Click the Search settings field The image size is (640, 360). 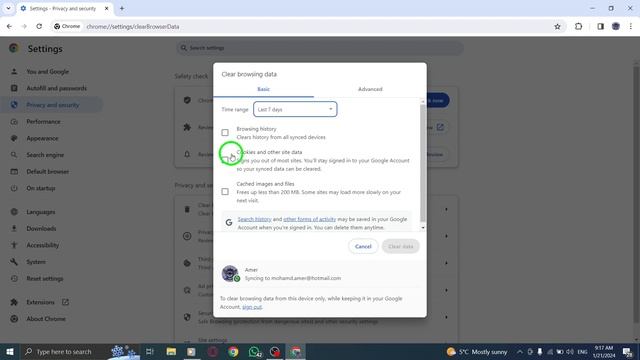[320, 48]
